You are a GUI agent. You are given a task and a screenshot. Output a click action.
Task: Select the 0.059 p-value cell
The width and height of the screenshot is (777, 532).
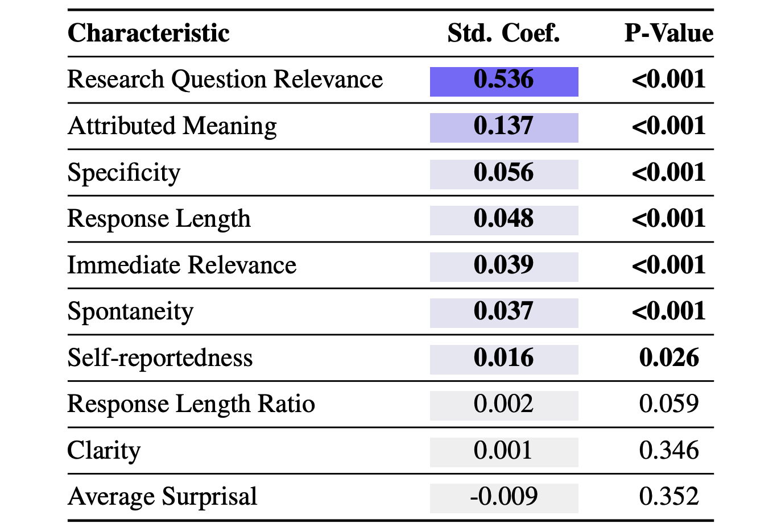click(x=668, y=404)
